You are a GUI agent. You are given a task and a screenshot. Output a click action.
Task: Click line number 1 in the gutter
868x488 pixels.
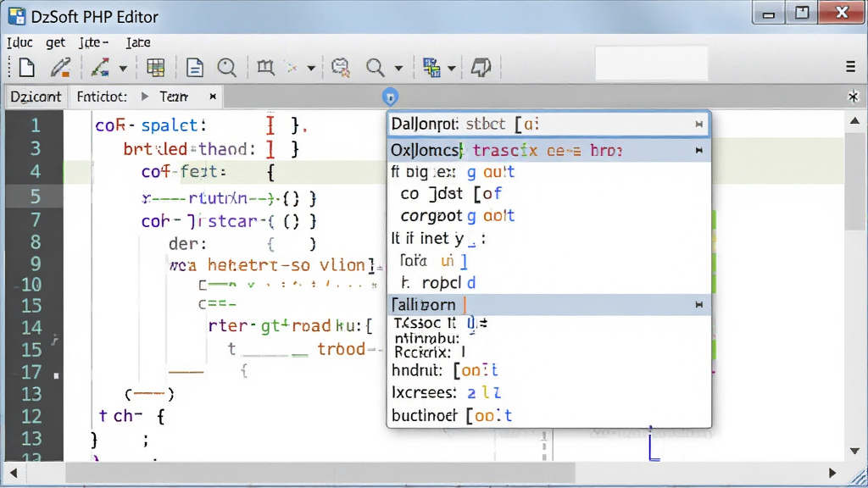tap(36, 125)
